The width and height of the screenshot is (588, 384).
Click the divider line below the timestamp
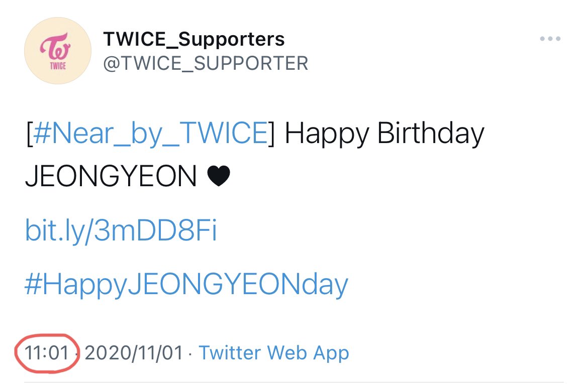pos(293,382)
